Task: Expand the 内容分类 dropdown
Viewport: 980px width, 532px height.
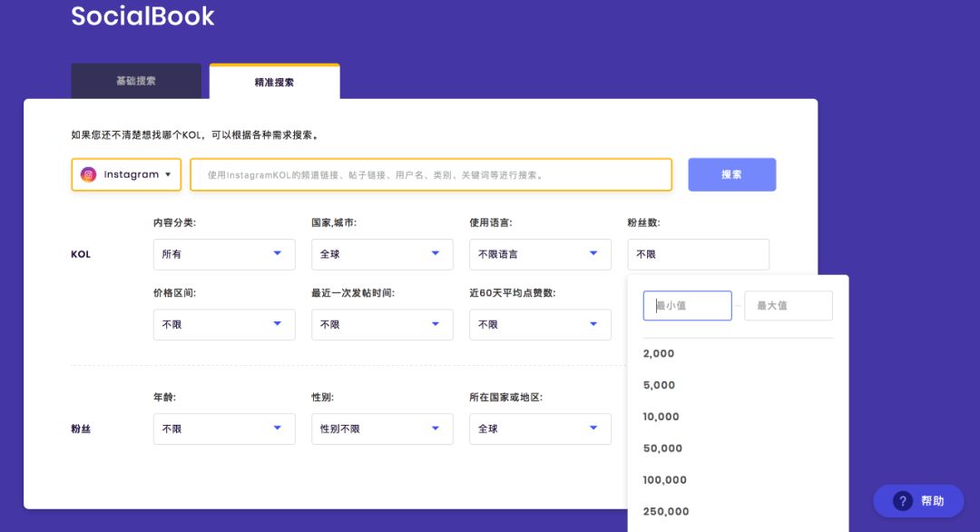Action: (224, 254)
